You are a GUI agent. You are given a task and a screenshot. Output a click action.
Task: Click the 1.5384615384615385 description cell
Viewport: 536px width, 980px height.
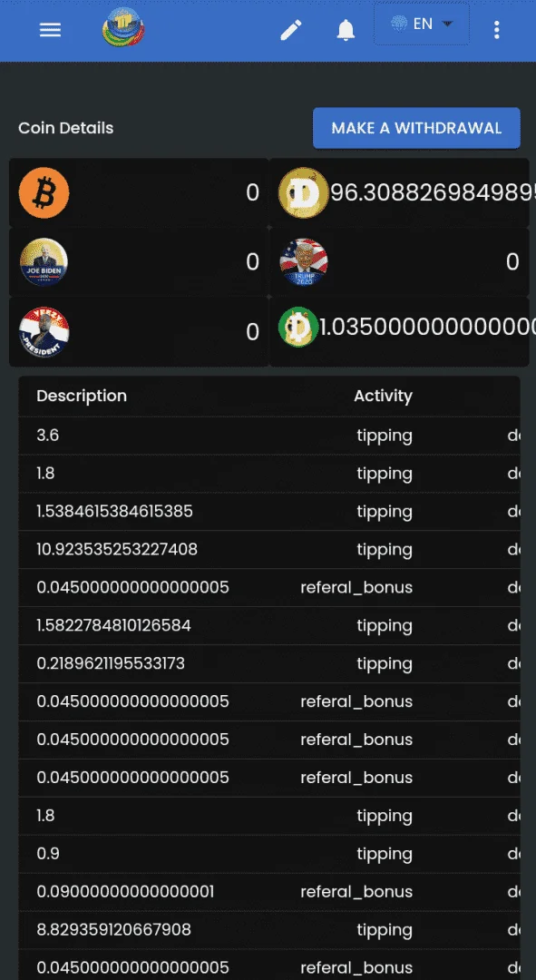[115, 511]
